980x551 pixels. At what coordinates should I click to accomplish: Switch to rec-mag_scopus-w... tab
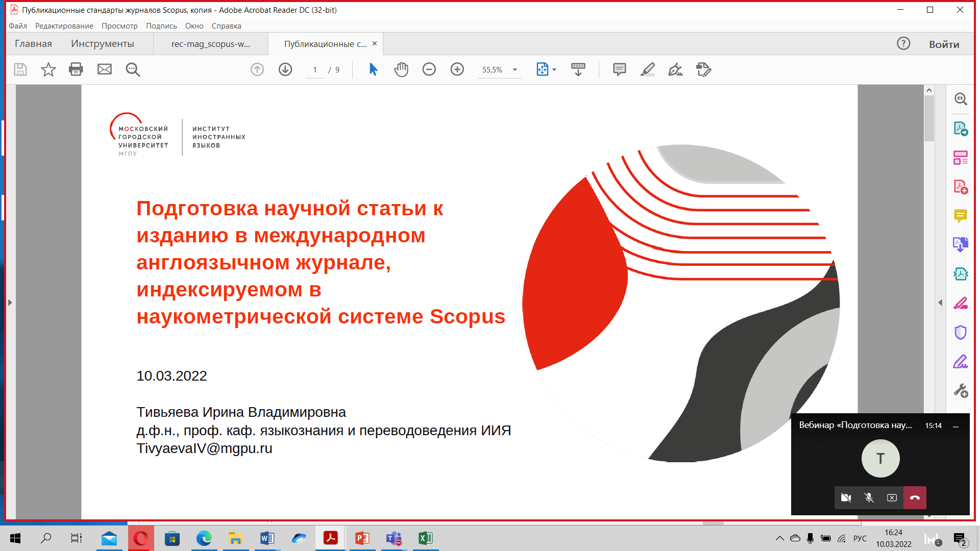tap(211, 44)
